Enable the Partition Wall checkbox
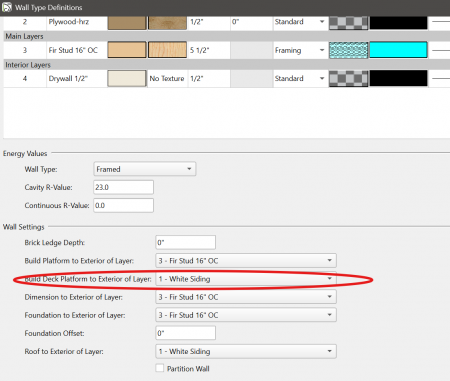Viewport: 450px width, 381px height. pos(160,368)
